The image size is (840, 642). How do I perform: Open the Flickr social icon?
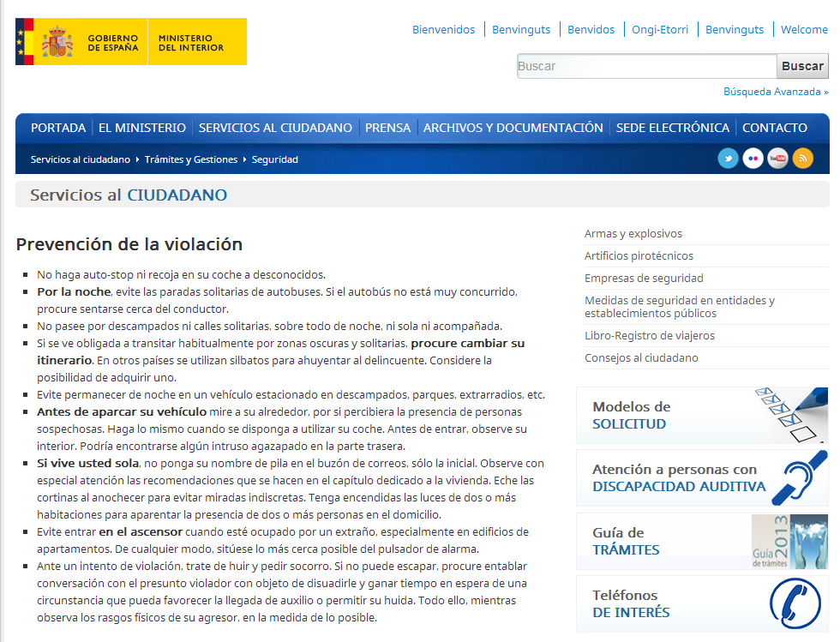(753, 159)
